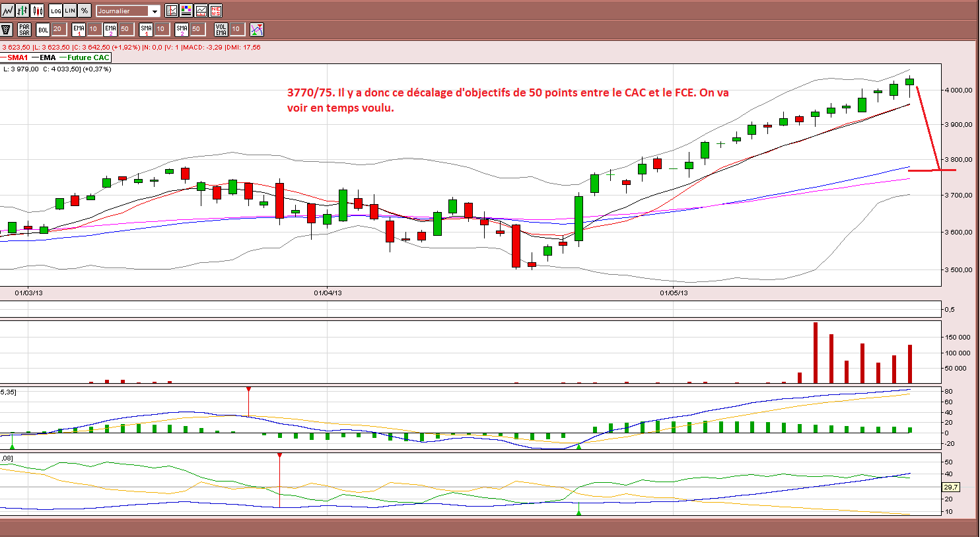Click the trash bin clear icon
Image resolution: width=980 pixels, height=537 pixels.
point(6,29)
